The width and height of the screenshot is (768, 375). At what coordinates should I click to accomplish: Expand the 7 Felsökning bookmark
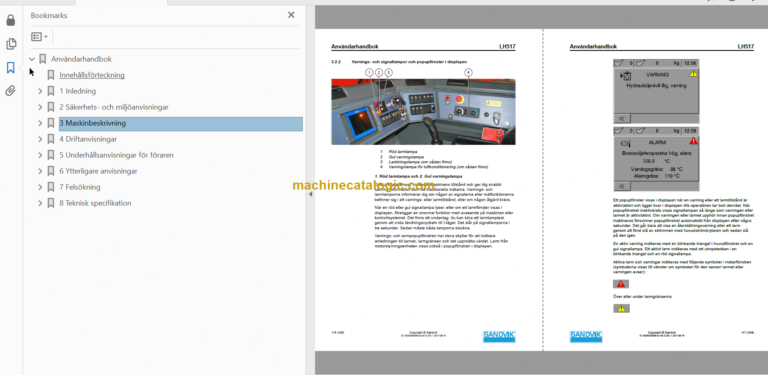[41, 187]
